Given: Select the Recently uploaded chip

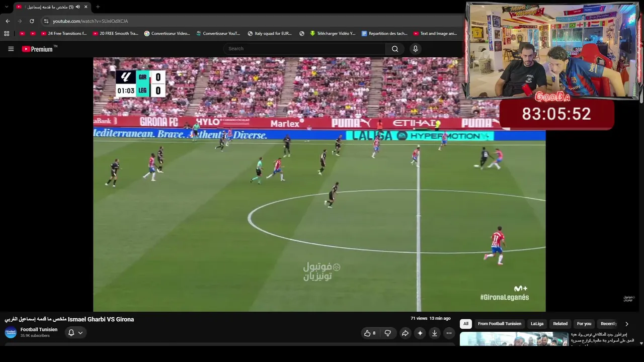Looking at the screenshot, I should [x=608, y=324].
